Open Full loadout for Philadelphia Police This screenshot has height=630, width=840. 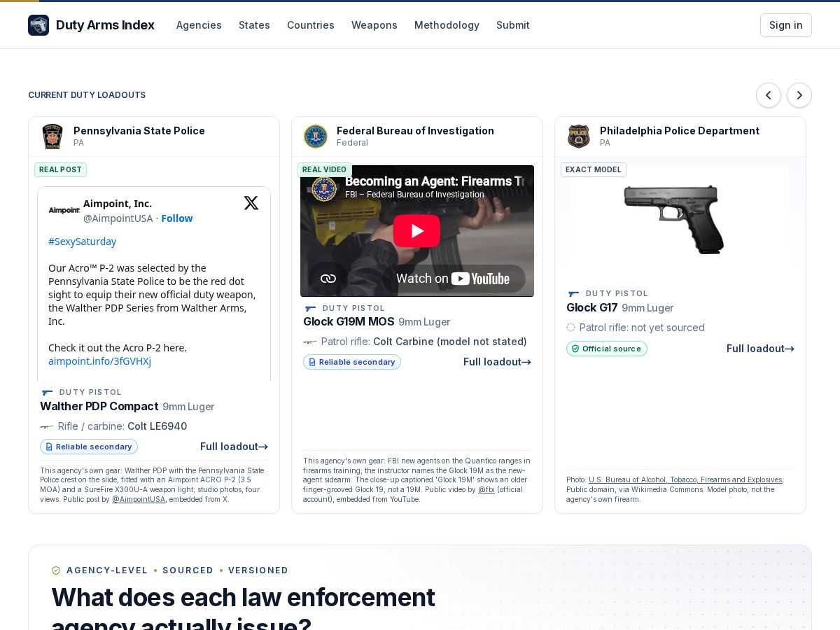click(760, 349)
